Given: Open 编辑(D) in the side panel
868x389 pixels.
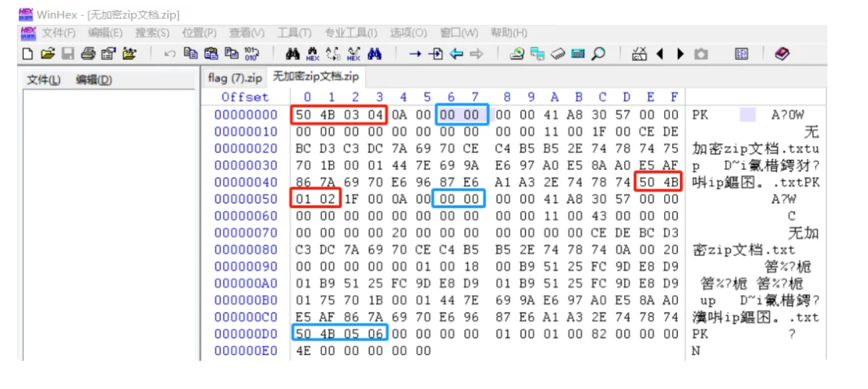Looking at the screenshot, I should coord(94,80).
